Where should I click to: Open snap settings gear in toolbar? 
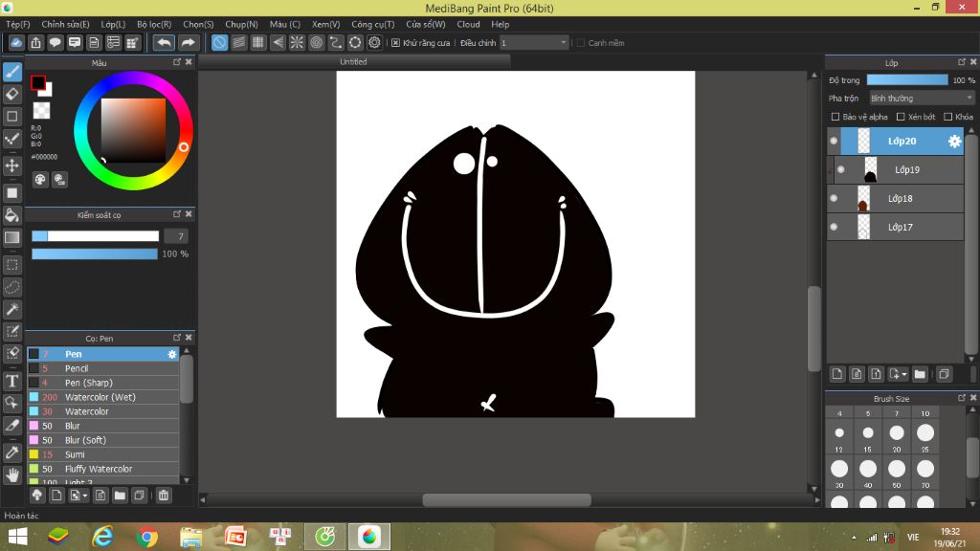[374, 42]
